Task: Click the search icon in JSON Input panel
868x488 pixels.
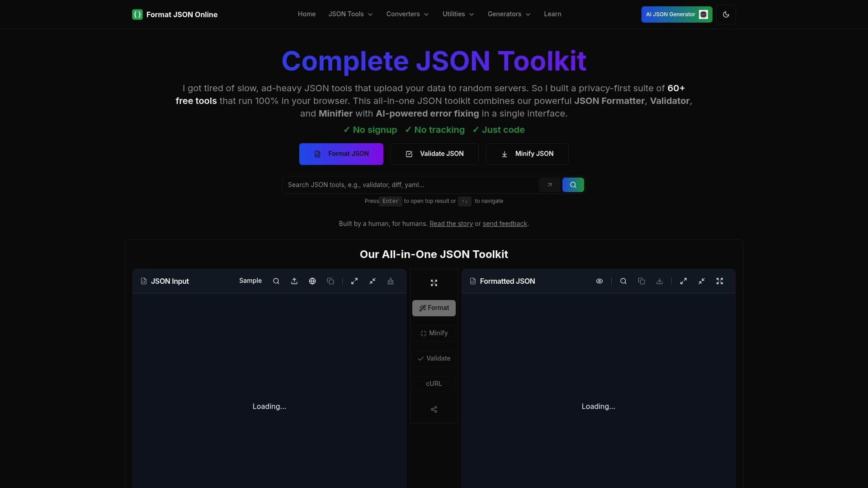Action: point(276,281)
